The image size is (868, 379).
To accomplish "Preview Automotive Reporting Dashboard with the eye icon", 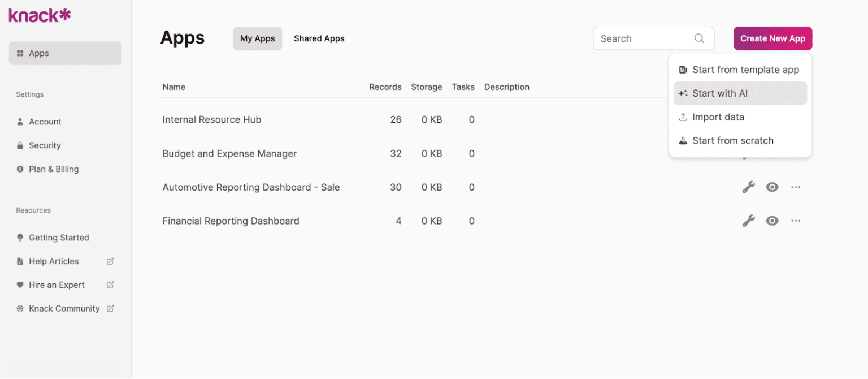I will click(x=772, y=187).
